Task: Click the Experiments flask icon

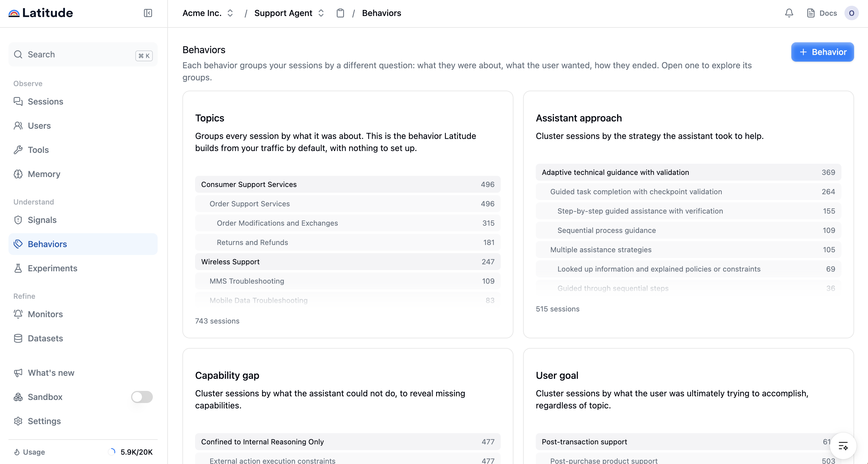Action: [18, 268]
